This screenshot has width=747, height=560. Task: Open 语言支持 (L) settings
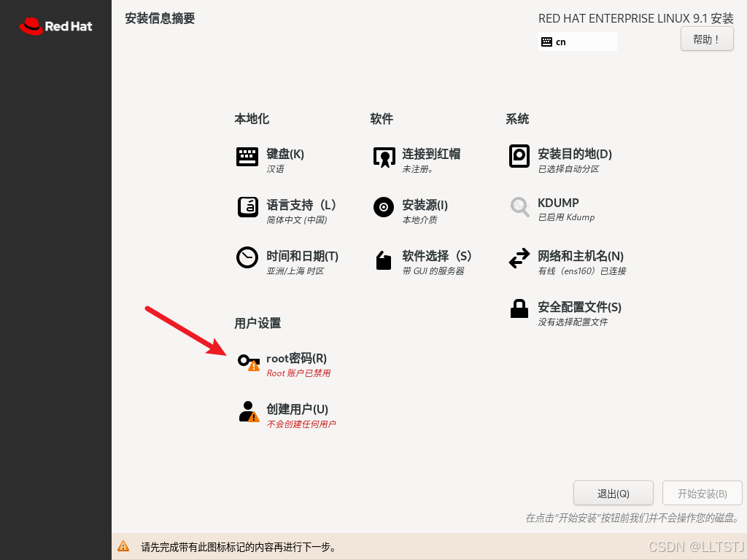(301, 205)
